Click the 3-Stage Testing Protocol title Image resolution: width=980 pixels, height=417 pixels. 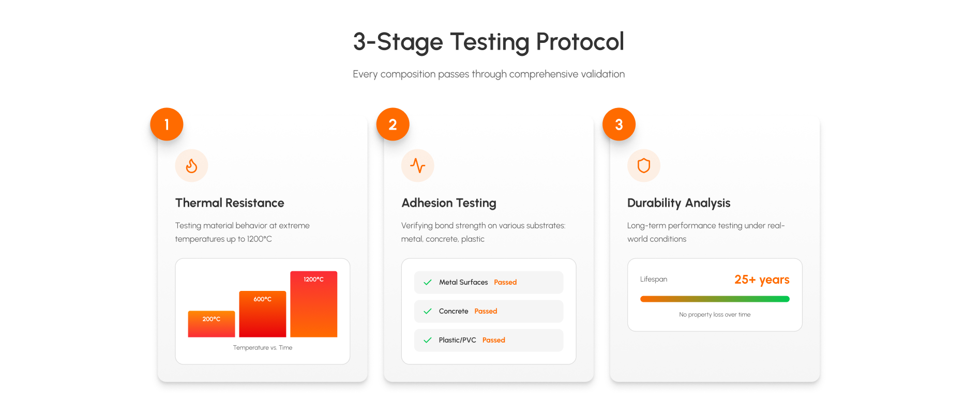pyautogui.click(x=489, y=42)
